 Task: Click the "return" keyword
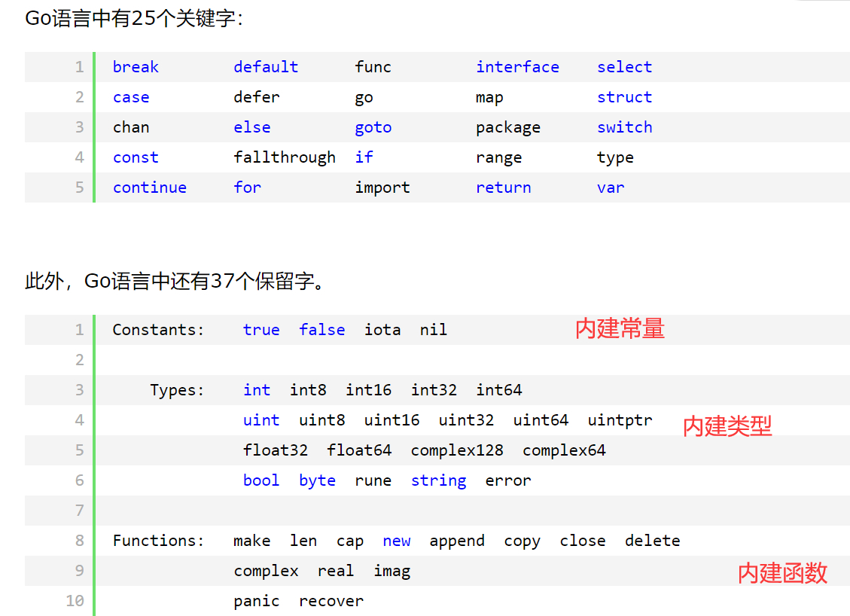[504, 188]
